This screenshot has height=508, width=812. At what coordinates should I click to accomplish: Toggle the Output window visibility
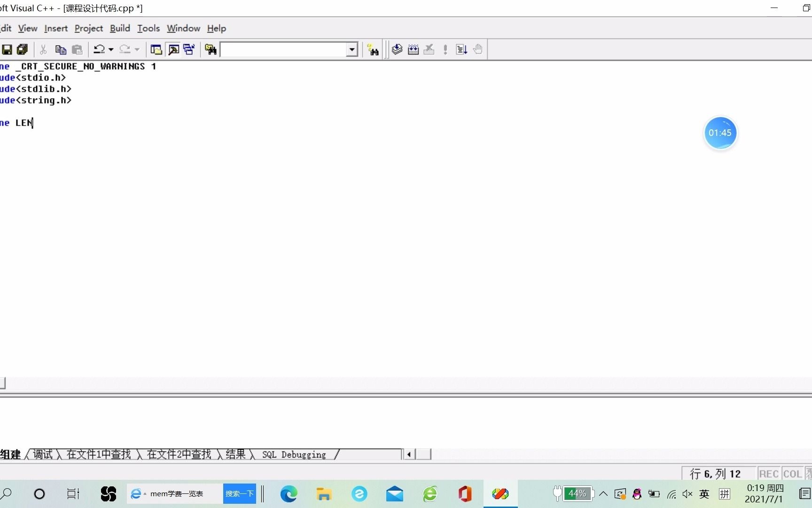tap(173, 49)
